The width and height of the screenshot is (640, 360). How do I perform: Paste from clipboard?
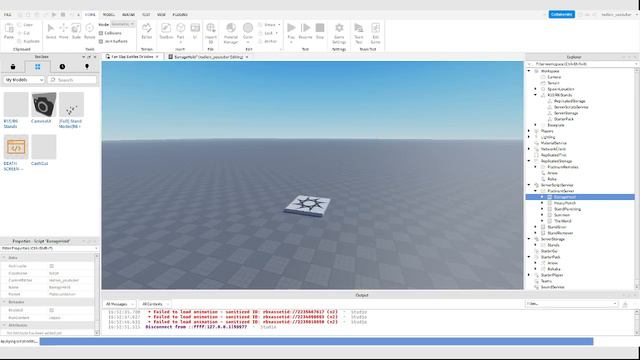click(x=9, y=31)
